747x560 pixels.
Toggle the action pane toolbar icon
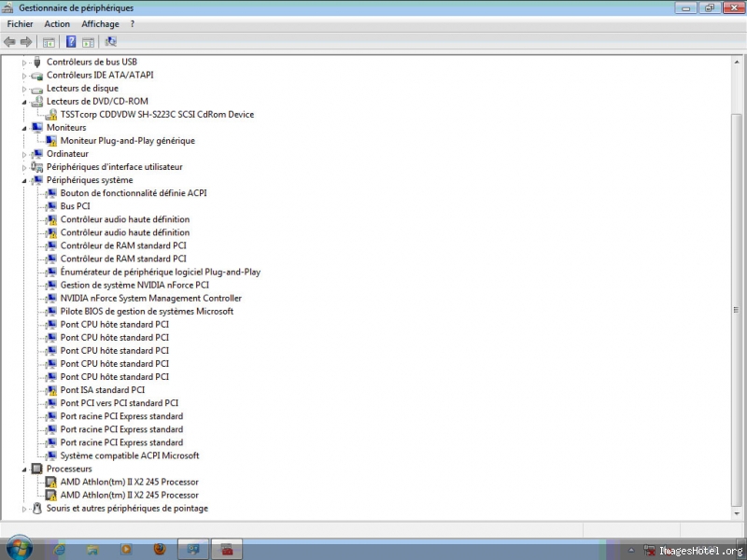[x=88, y=42]
